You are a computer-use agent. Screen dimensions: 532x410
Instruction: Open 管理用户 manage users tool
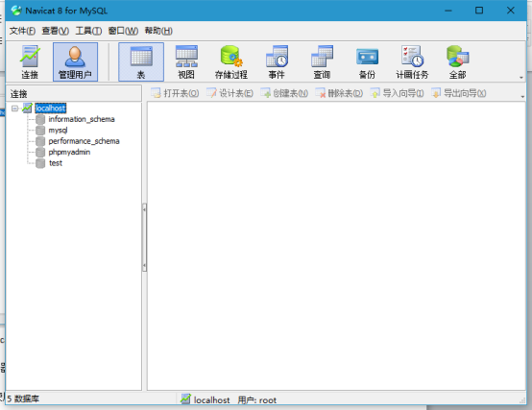pos(75,62)
